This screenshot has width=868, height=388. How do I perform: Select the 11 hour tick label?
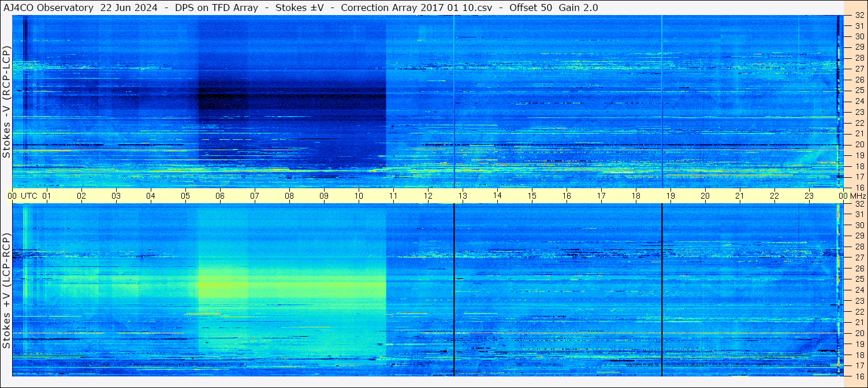coord(393,196)
